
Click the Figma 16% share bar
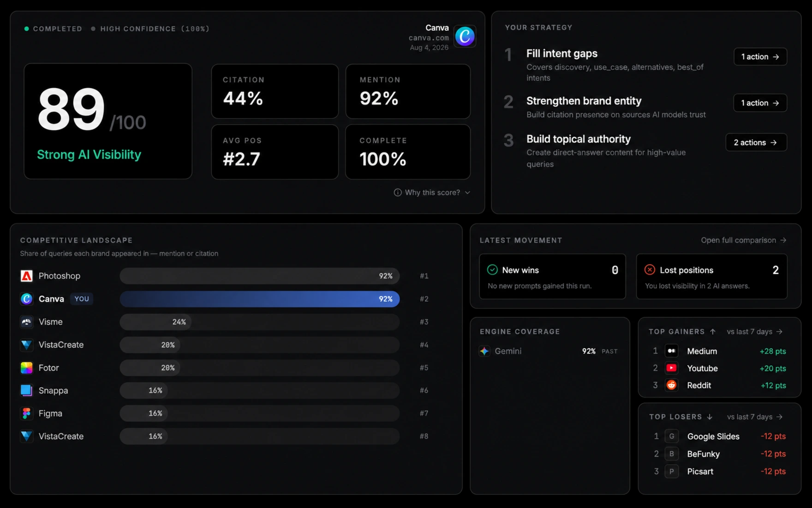click(x=144, y=413)
